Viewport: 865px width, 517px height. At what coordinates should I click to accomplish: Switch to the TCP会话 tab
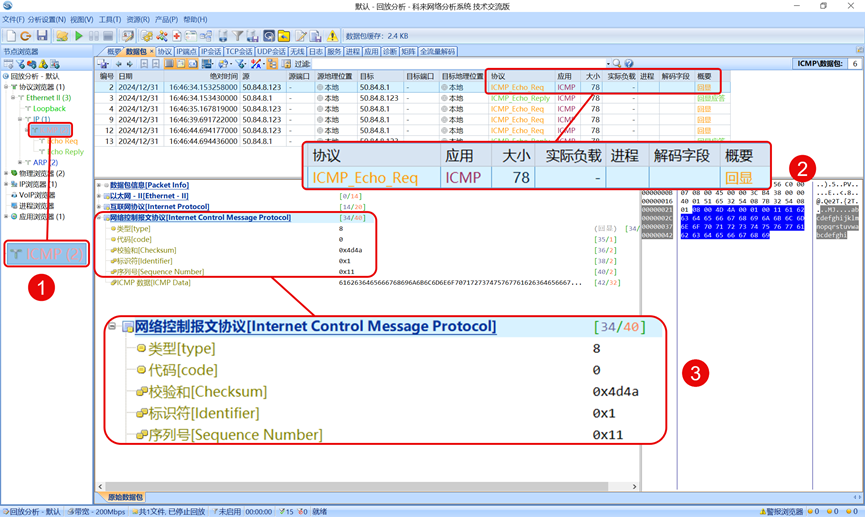pyautogui.click(x=239, y=51)
